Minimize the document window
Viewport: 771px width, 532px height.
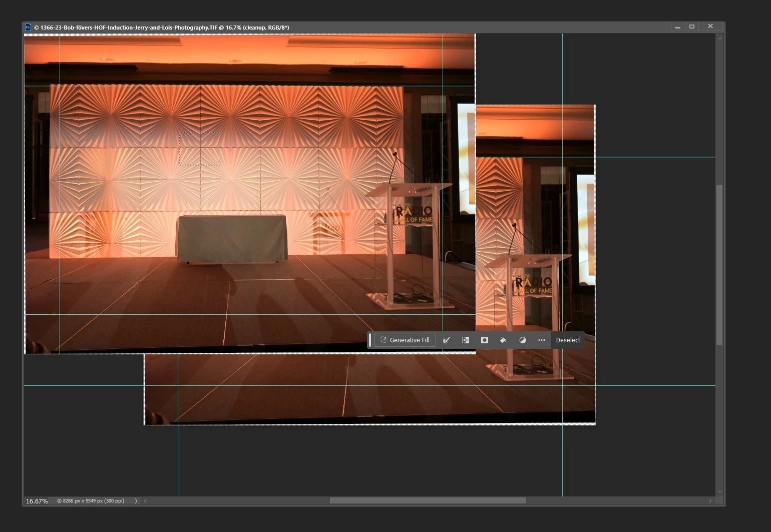point(677,27)
